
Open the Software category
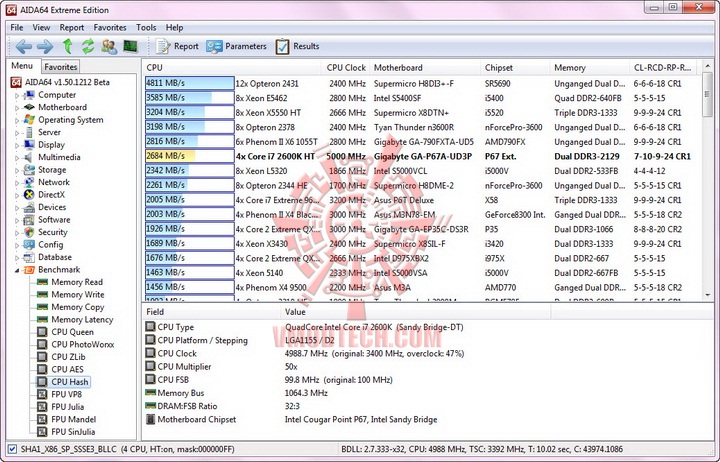54,220
